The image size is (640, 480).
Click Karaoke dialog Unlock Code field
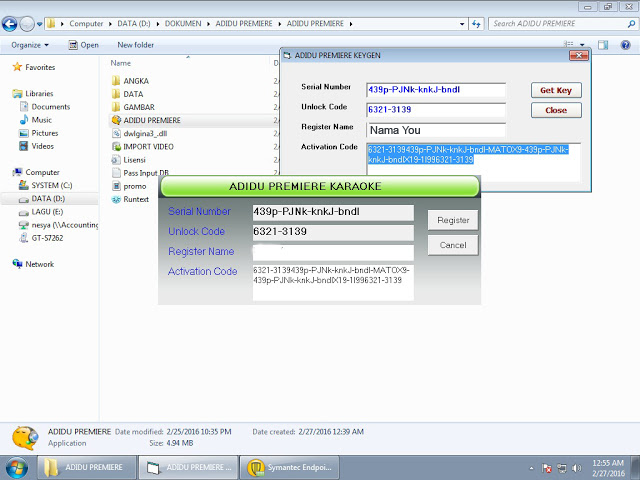pos(333,232)
